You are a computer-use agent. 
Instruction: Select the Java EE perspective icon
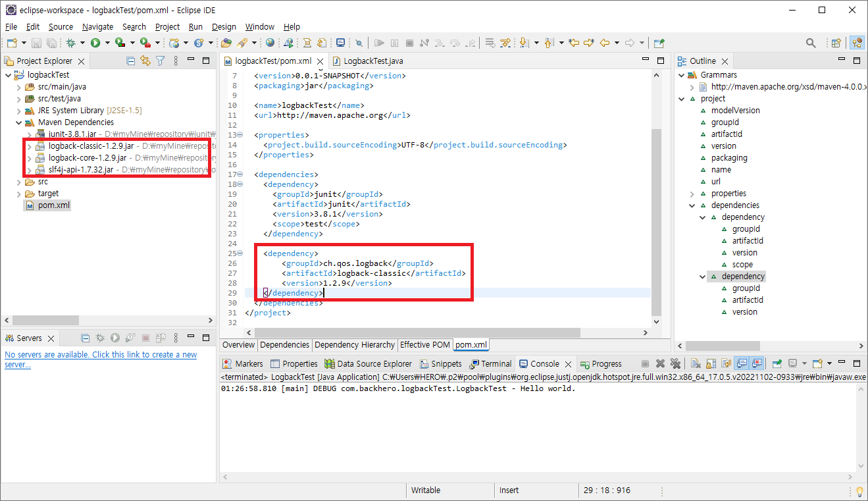pyautogui.click(x=858, y=43)
